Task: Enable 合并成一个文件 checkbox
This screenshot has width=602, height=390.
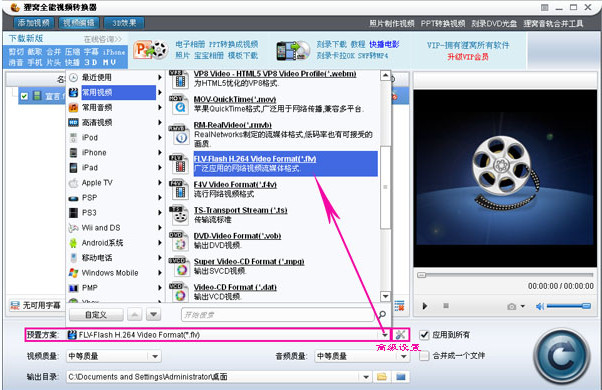Action: tap(424, 356)
